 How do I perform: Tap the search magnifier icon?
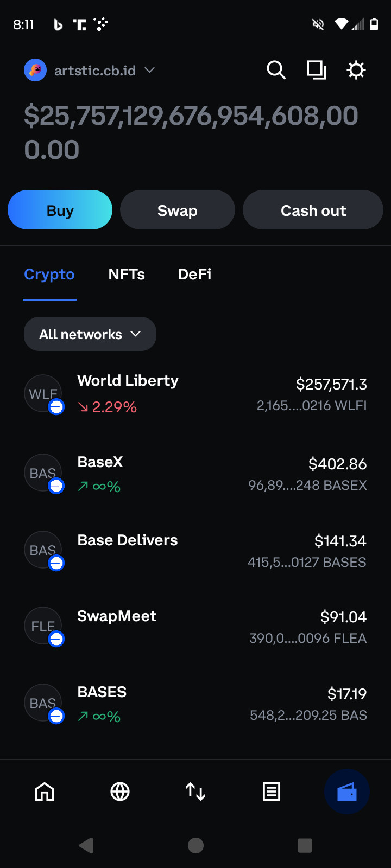click(276, 70)
